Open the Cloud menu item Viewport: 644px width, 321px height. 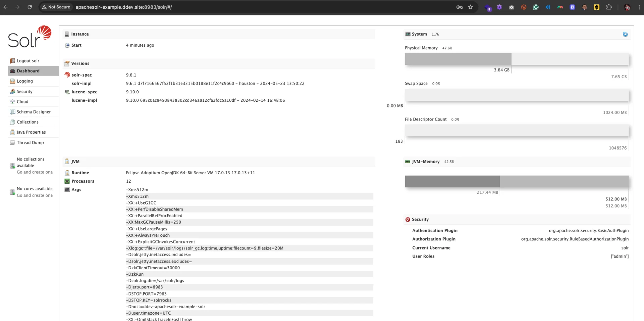[34, 102]
